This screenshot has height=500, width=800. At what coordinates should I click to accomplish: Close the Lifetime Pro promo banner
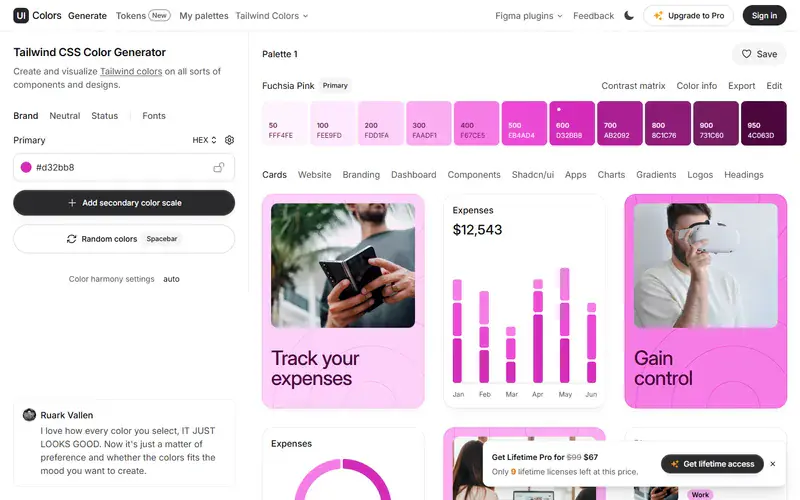tap(772, 464)
